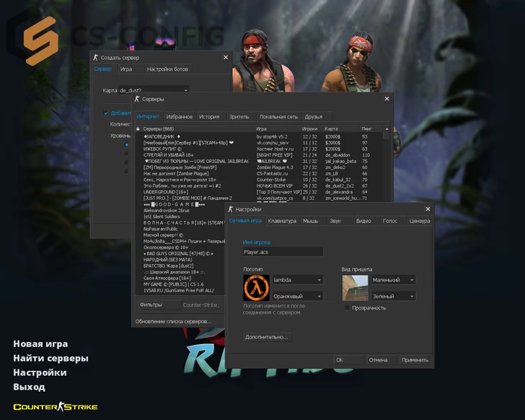The image size is (525, 420).
Task: Open the Карта de_dust2 map dropdown
Action: [x=154, y=89]
